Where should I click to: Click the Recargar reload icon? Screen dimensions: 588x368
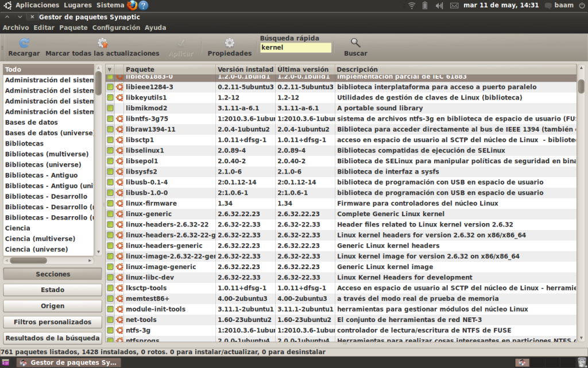tap(24, 43)
